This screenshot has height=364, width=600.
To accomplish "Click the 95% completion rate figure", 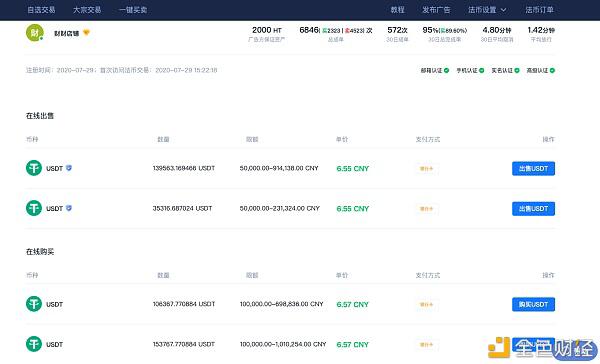I will tap(430, 30).
